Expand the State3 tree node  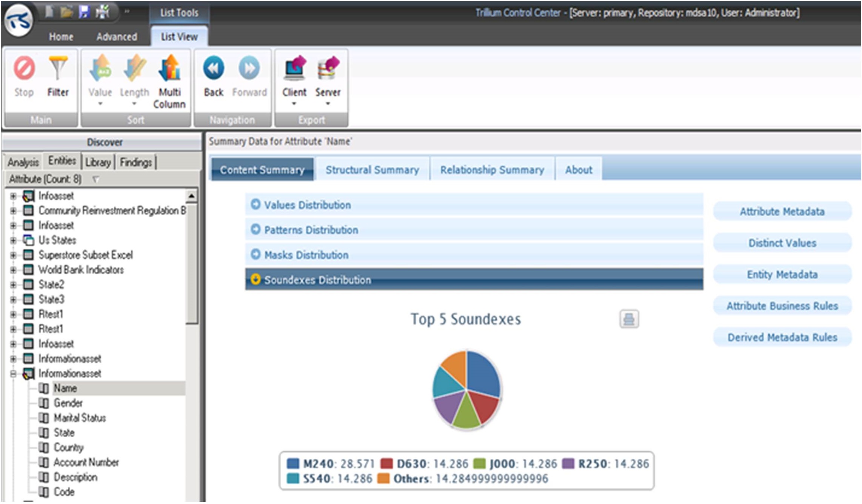(13, 300)
